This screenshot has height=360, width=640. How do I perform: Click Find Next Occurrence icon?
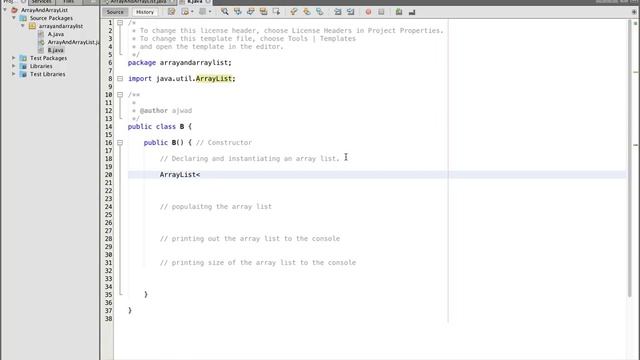pyautogui.click(x=251, y=12)
